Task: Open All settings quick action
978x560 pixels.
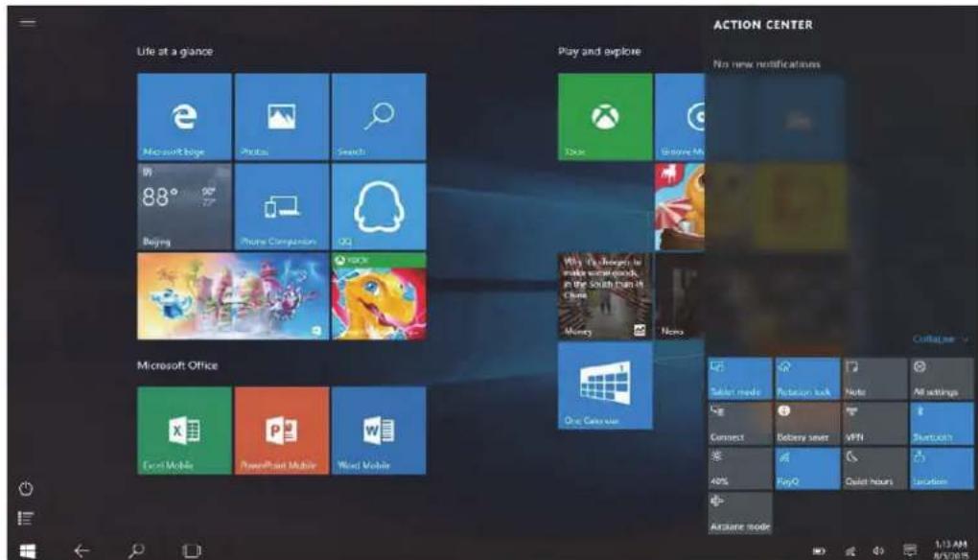Action: [x=942, y=379]
